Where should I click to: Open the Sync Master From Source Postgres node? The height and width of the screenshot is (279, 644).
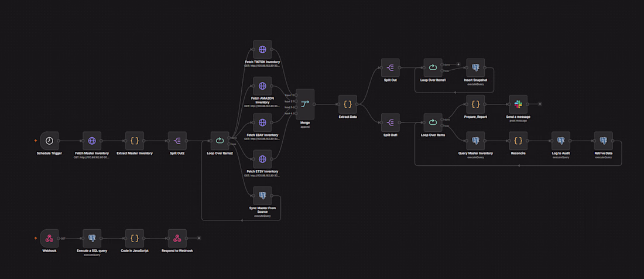click(262, 196)
